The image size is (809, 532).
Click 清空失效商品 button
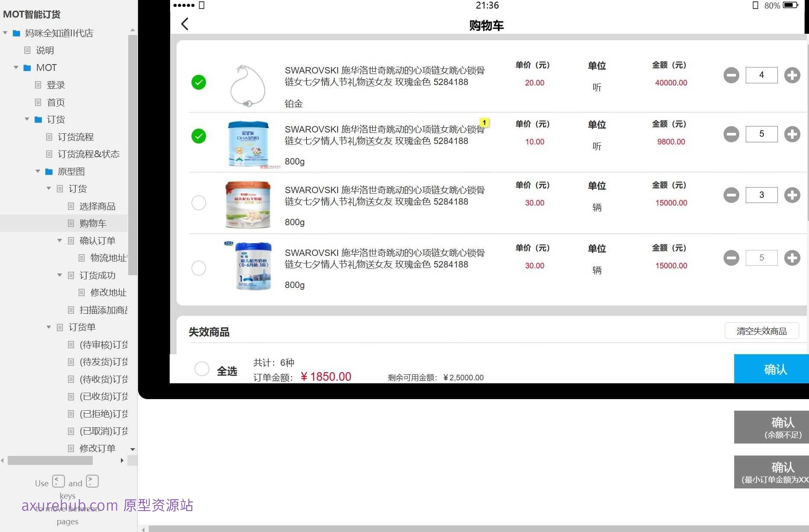762,331
